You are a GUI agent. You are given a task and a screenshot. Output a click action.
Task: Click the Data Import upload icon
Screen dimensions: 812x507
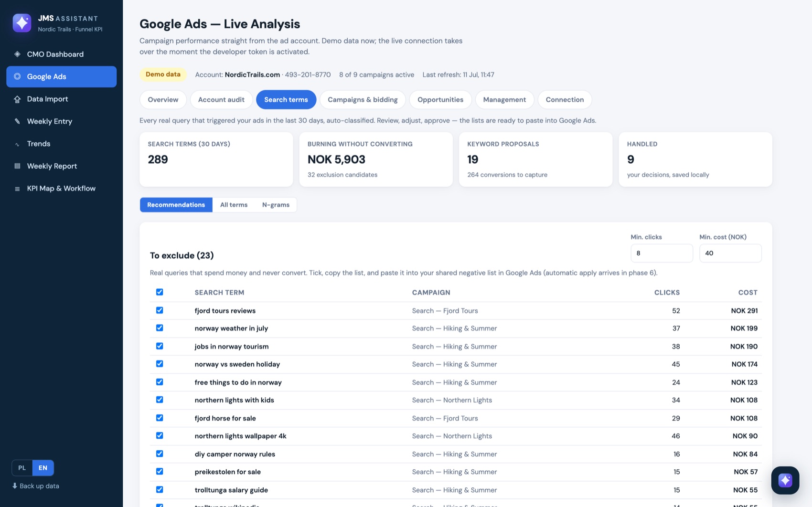[x=17, y=99]
